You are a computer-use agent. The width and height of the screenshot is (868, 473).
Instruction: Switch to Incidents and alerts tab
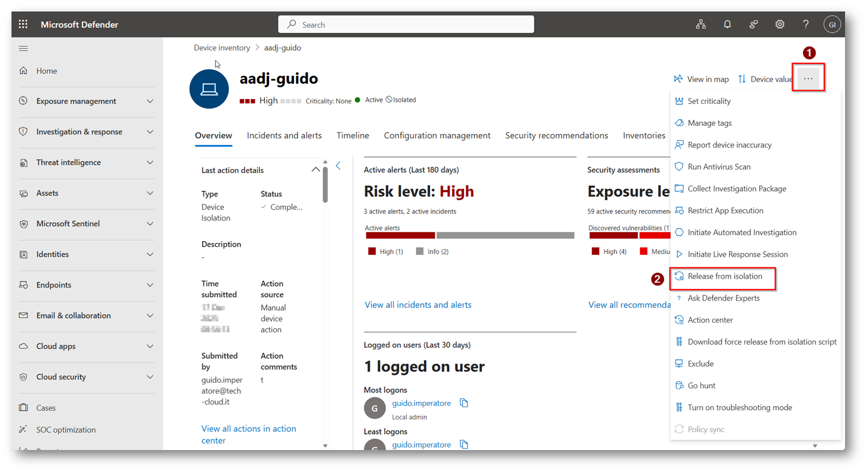click(284, 136)
